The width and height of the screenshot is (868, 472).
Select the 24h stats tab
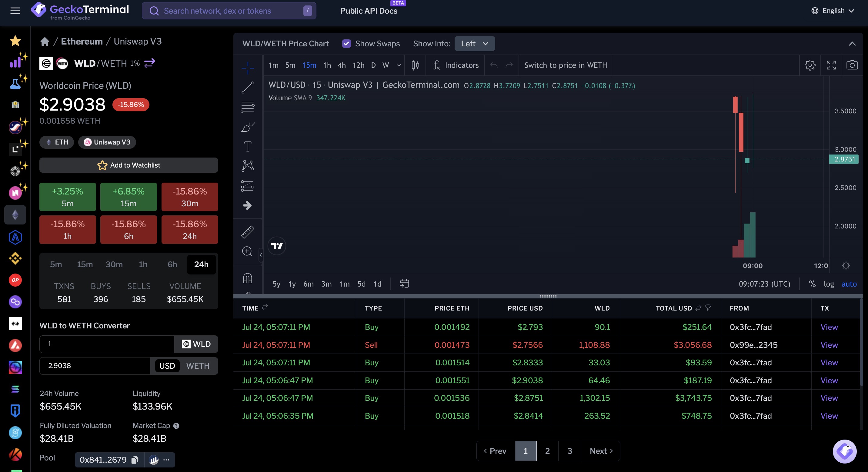click(x=201, y=264)
